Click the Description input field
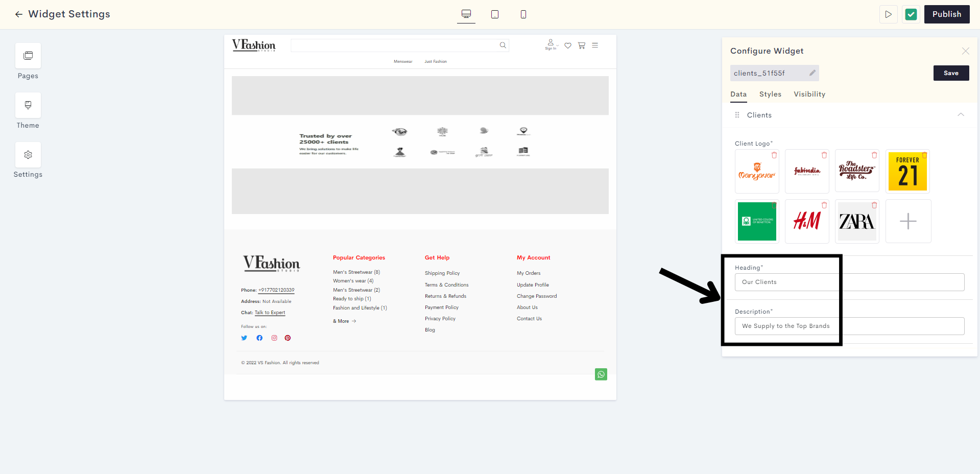 849,326
